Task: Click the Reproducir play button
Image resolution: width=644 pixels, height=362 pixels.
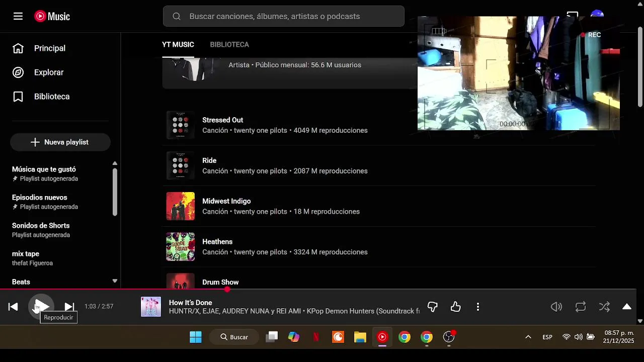Action: (x=41, y=307)
